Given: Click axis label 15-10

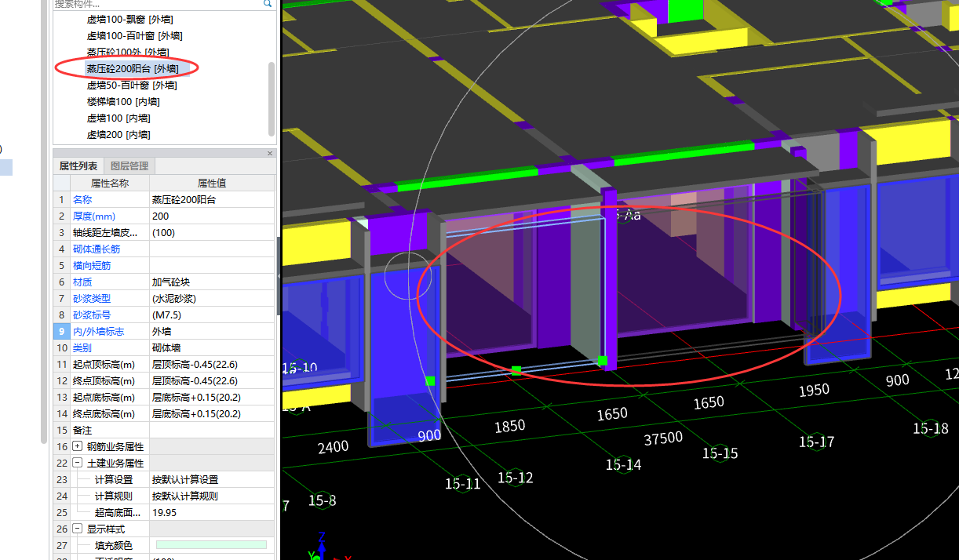Looking at the screenshot, I should click(300, 367).
